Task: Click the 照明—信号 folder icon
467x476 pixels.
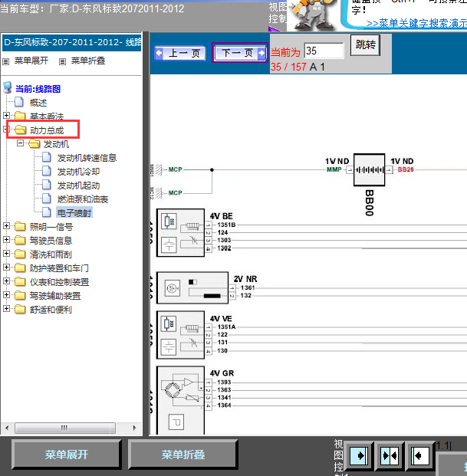Action: point(20,226)
